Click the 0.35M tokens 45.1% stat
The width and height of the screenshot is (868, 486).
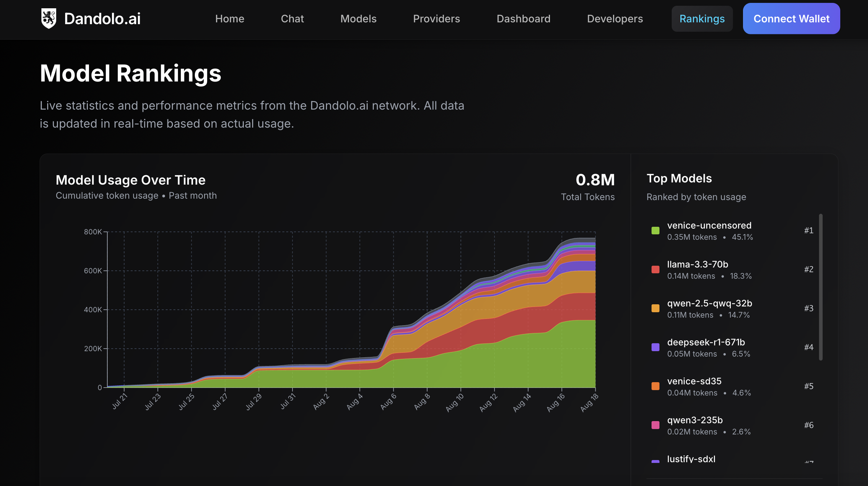tap(710, 237)
